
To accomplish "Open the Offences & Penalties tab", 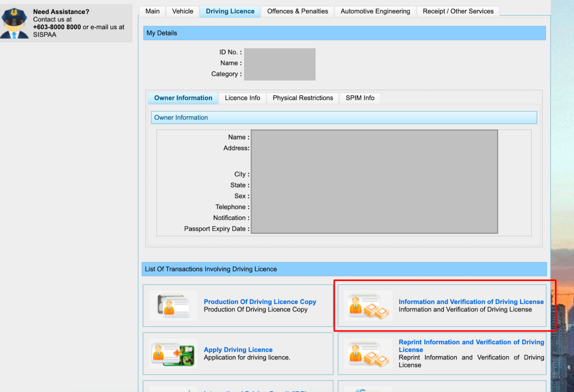I will (x=297, y=11).
